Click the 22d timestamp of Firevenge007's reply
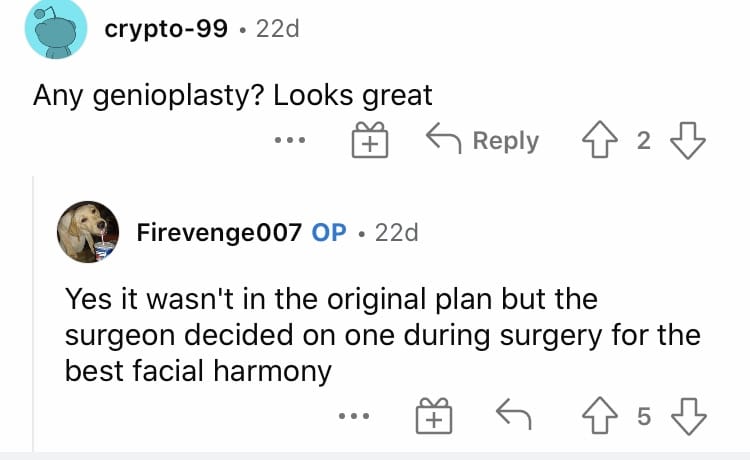Viewport: 750px width, 460px height. pyautogui.click(x=397, y=233)
